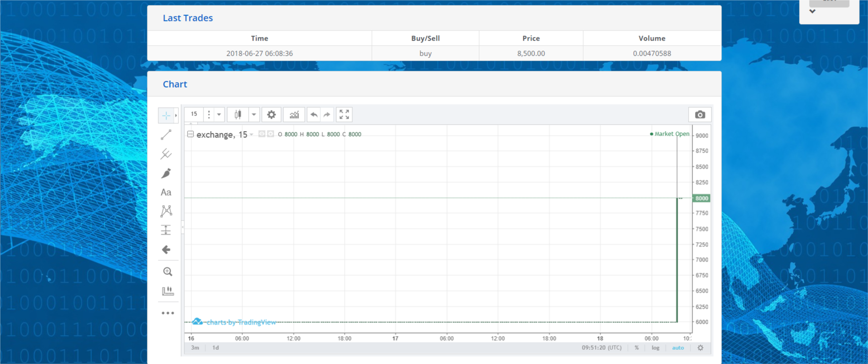Select the trend line drawing tool
Screen dimensions: 868x364
point(166,135)
